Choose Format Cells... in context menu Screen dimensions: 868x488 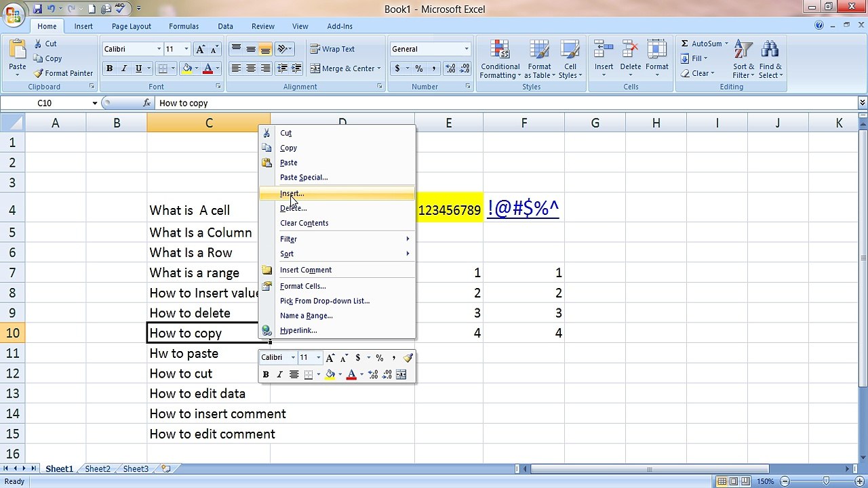pyautogui.click(x=337, y=286)
